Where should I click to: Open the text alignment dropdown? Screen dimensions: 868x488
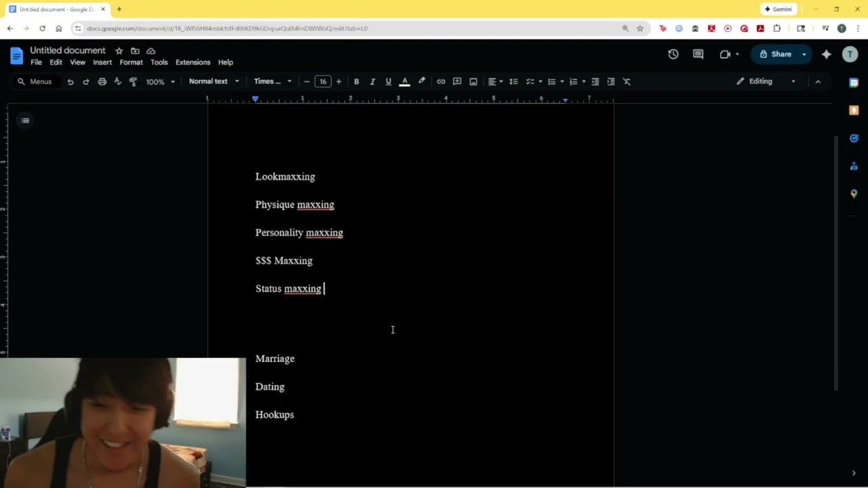coord(496,81)
